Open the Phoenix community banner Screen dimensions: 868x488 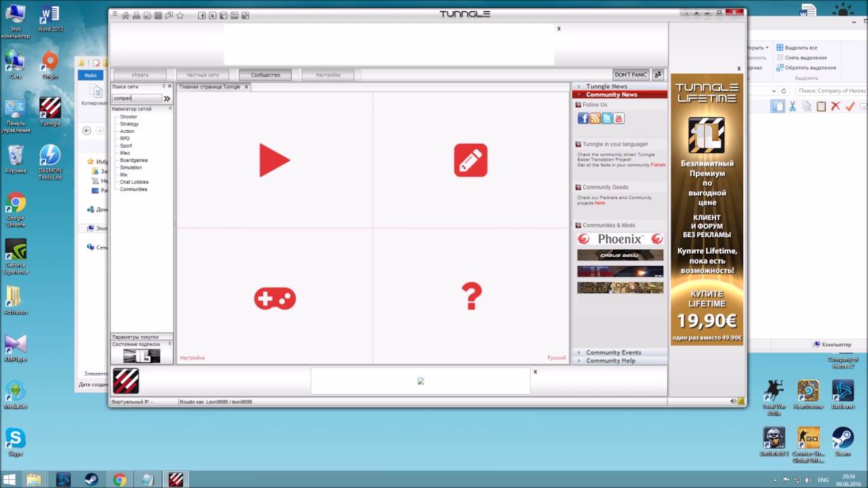point(620,239)
